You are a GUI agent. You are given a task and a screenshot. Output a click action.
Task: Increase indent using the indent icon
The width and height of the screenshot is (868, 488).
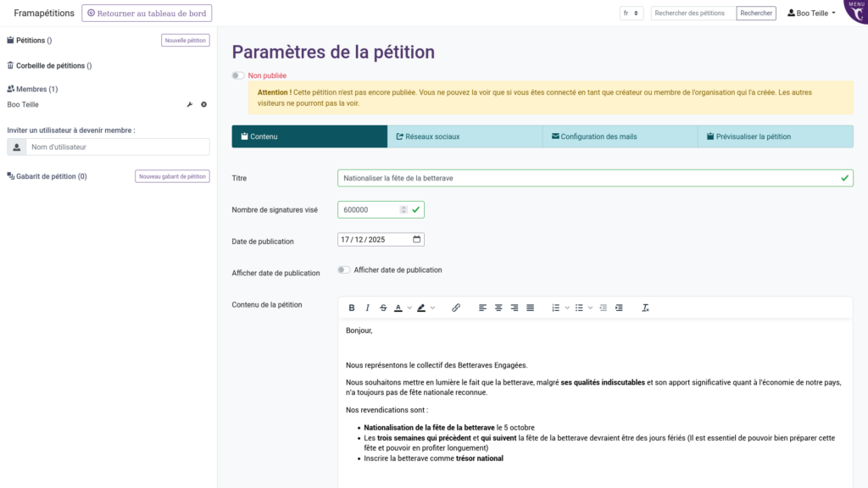coord(619,308)
